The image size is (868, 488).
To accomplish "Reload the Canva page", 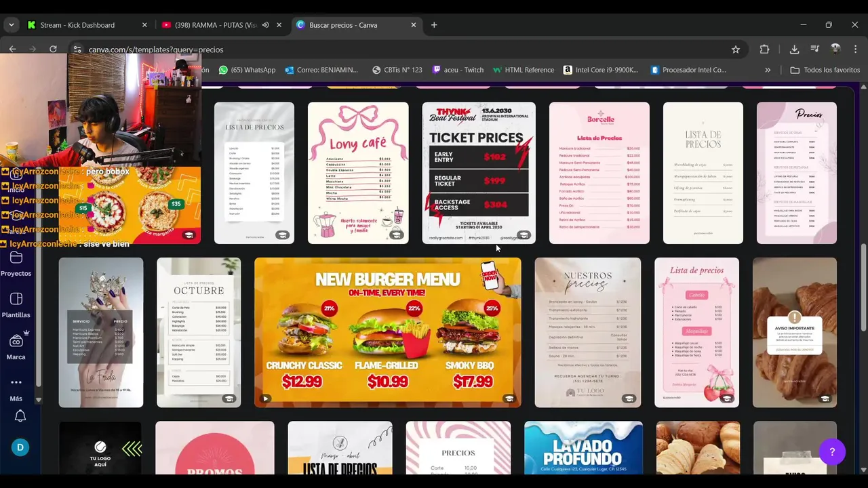I will (53, 49).
